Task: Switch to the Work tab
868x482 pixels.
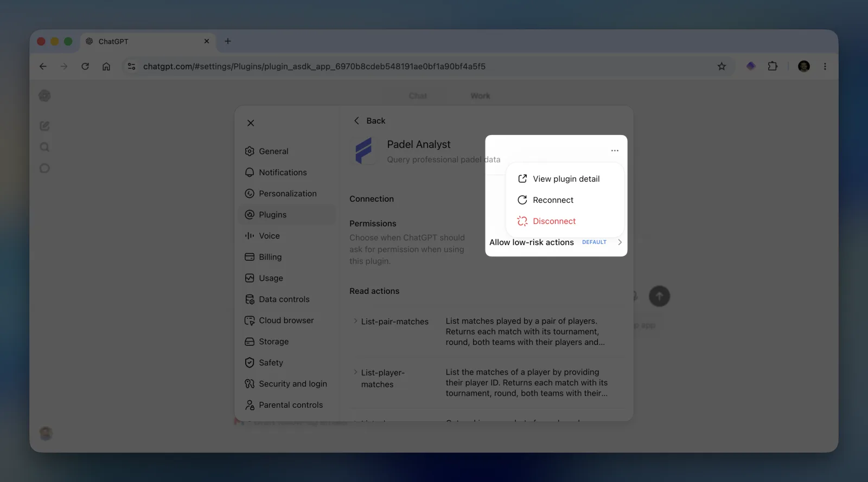Action: [x=481, y=96]
